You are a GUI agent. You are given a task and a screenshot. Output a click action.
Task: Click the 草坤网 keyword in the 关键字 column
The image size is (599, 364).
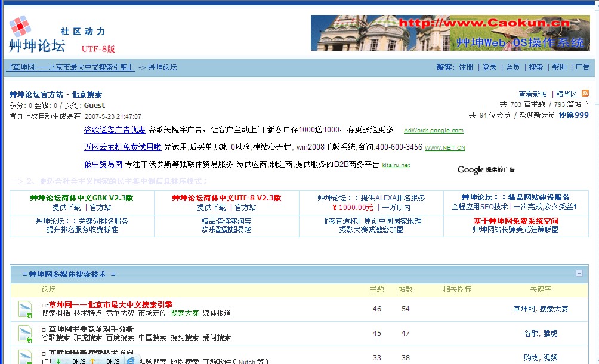[x=524, y=309]
